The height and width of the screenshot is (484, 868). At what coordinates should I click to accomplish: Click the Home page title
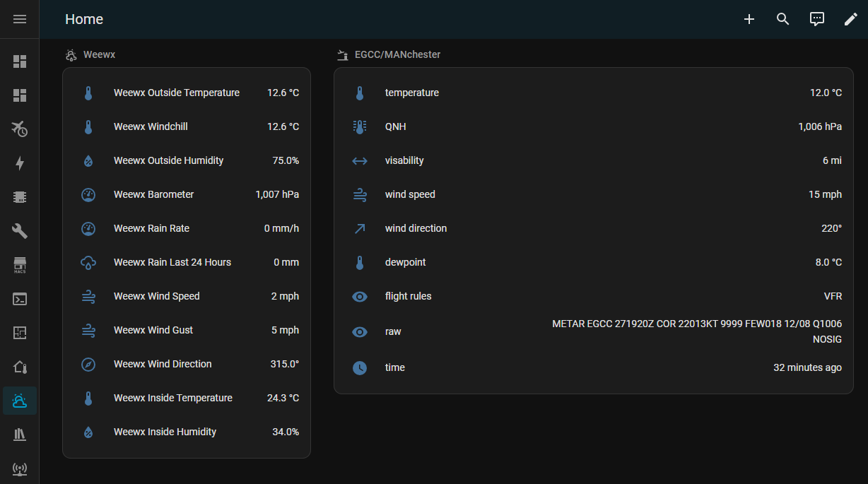click(84, 19)
